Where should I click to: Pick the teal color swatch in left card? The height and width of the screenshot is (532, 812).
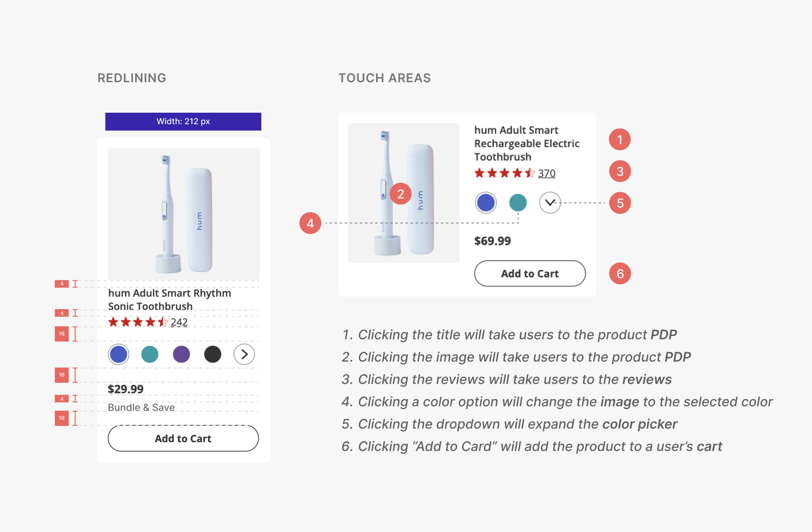click(150, 354)
